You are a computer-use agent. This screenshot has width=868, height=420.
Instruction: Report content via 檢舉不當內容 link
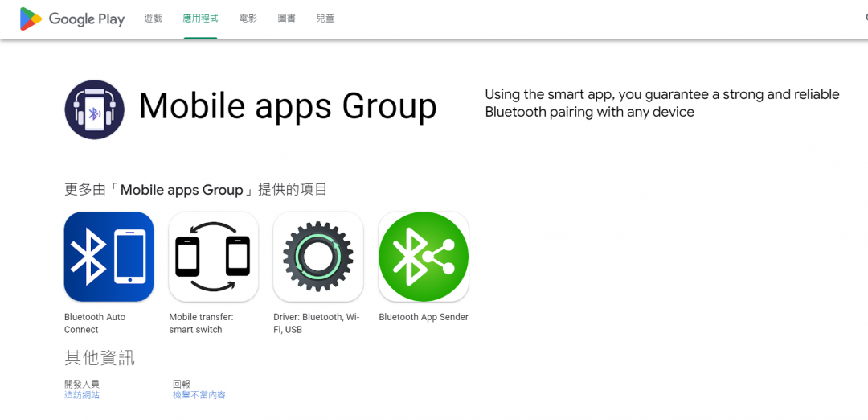(199, 395)
